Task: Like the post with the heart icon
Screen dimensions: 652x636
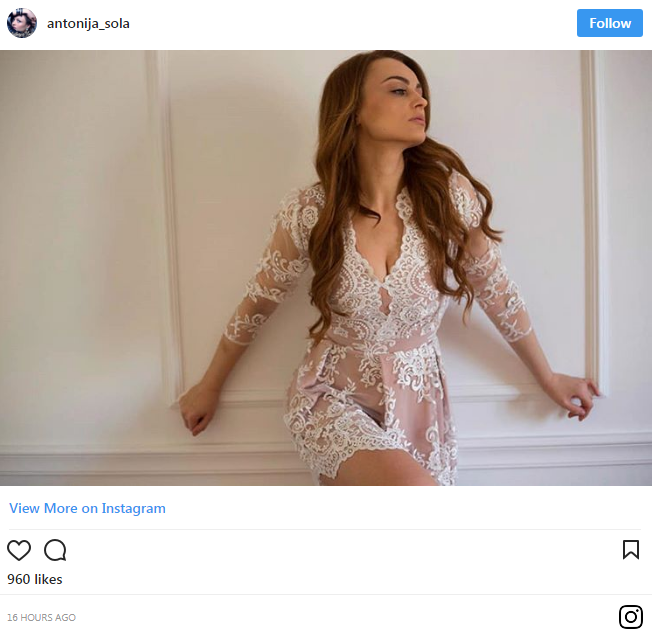Action: click(19, 550)
